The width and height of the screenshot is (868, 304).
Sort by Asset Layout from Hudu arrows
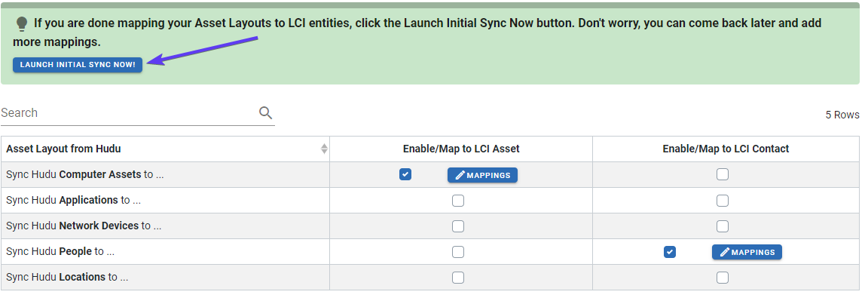pyautogui.click(x=324, y=149)
